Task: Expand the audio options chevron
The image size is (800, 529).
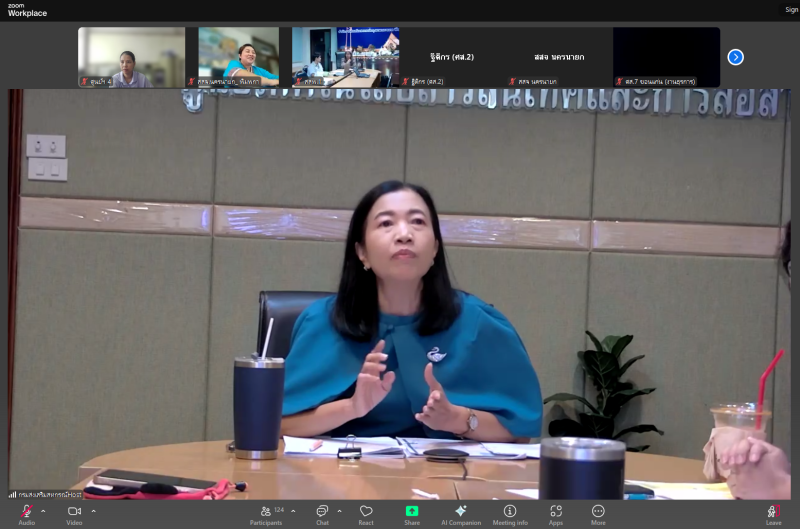Action: 43,511
